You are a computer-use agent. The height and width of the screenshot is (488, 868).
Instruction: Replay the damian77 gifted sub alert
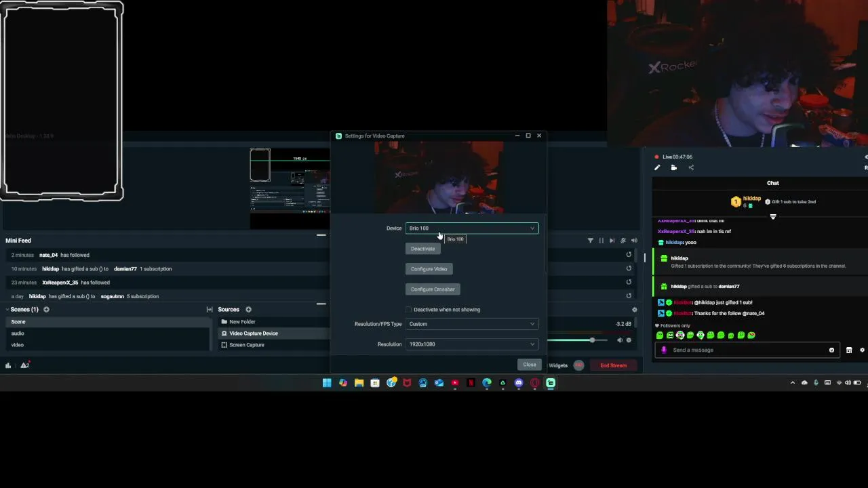pyautogui.click(x=629, y=268)
